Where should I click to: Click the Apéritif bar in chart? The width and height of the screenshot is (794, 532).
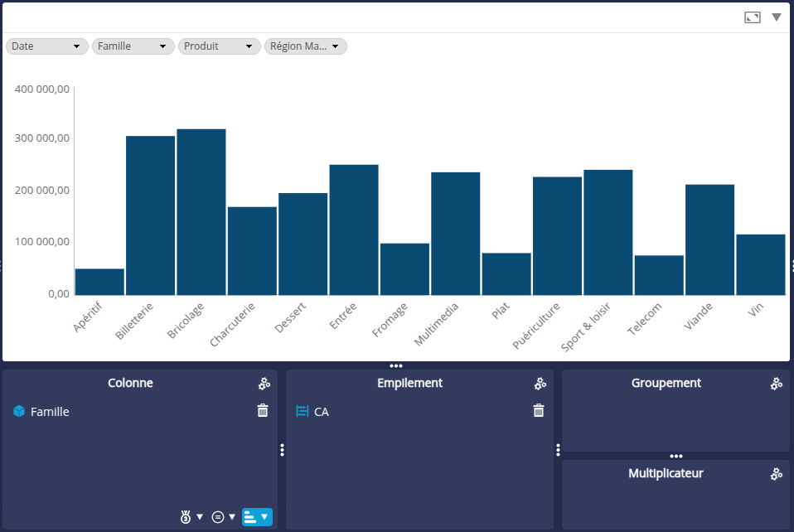tap(99, 282)
